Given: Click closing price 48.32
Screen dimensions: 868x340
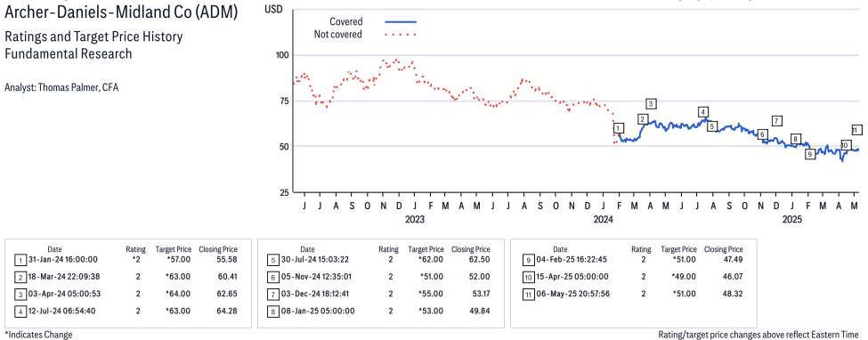Looking at the screenshot, I should point(733,294).
